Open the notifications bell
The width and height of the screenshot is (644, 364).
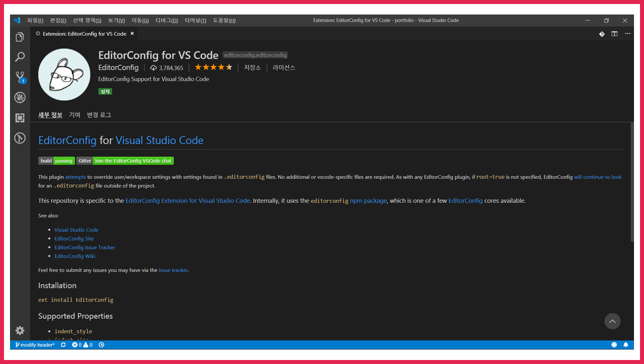[625, 345]
